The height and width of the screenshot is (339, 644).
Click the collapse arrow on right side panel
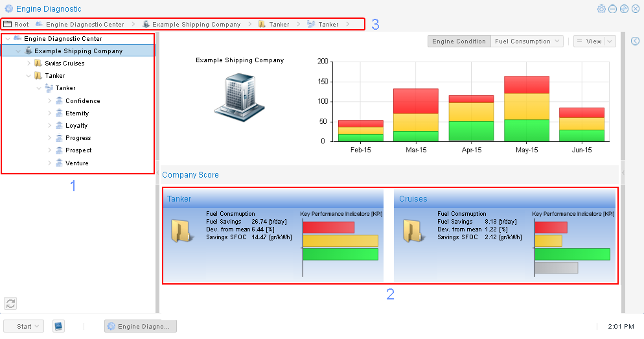(635, 41)
